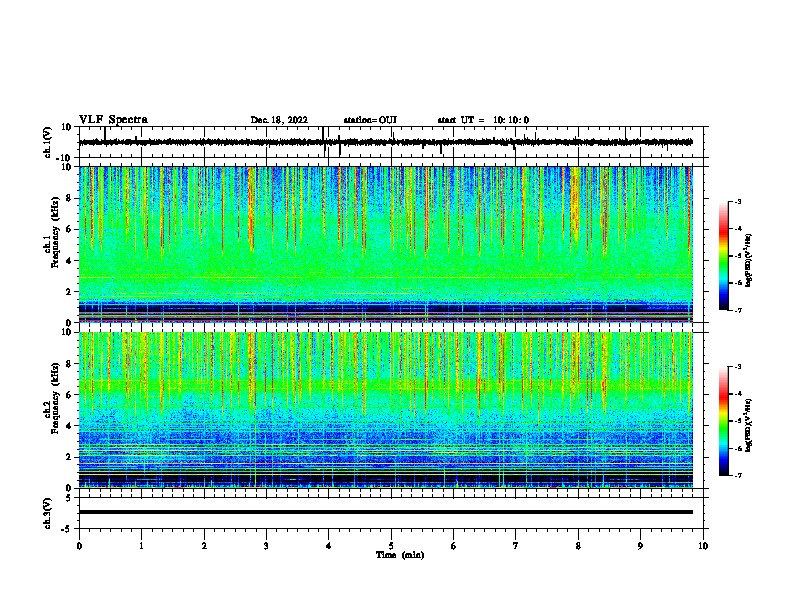Click the log(PSD) units label beside ch.2 colorbar

pyautogui.click(x=749, y=425)
